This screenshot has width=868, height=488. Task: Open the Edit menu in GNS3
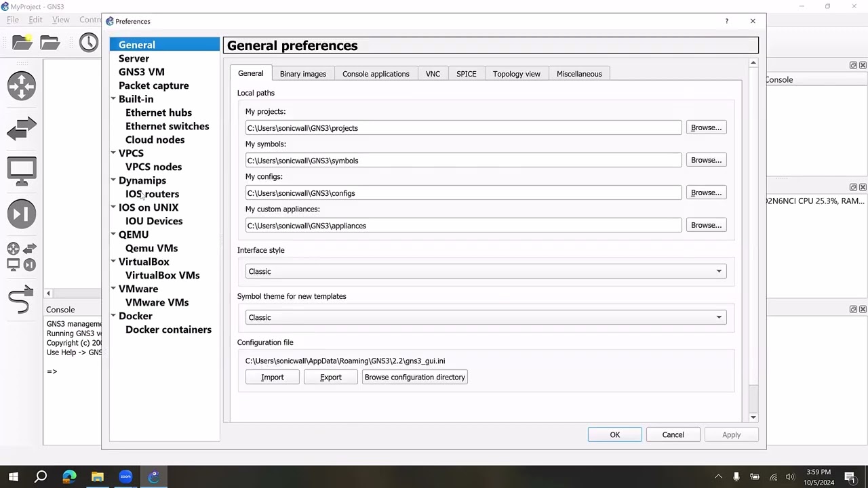[x=35, y=20]
